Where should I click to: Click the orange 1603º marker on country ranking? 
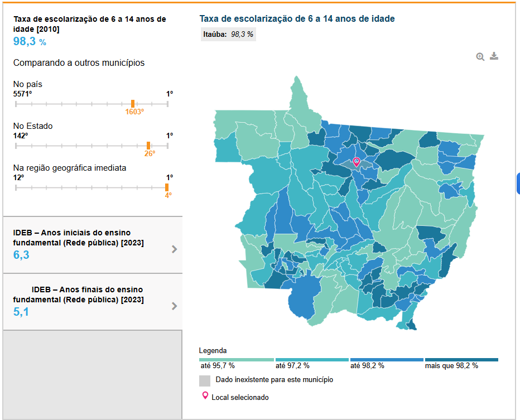tap(133, 104)
